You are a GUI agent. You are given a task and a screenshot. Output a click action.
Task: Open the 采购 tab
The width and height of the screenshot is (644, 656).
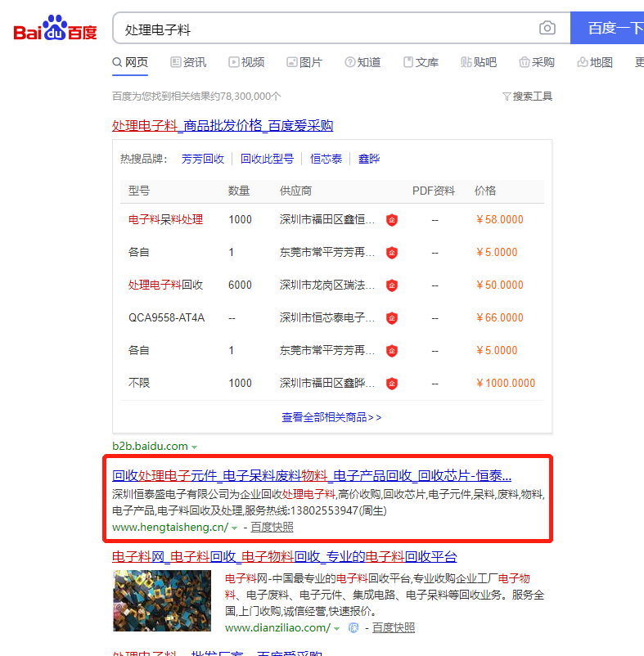pos(537,62)
